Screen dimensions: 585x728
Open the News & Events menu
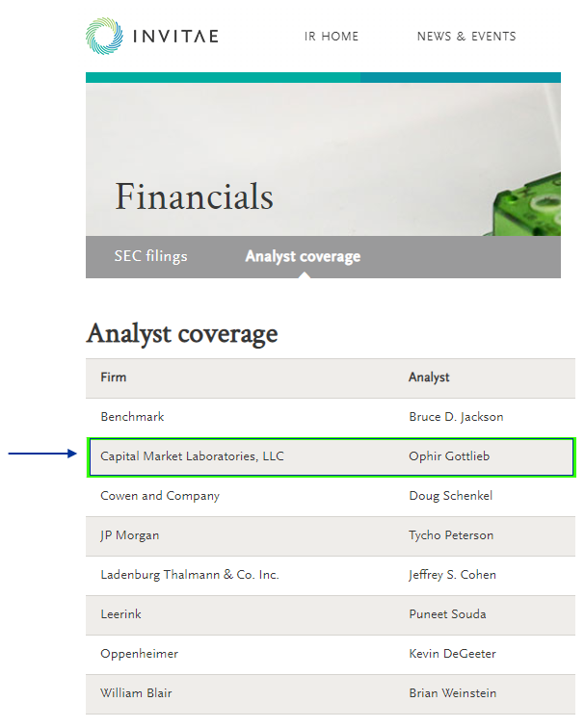466,37
